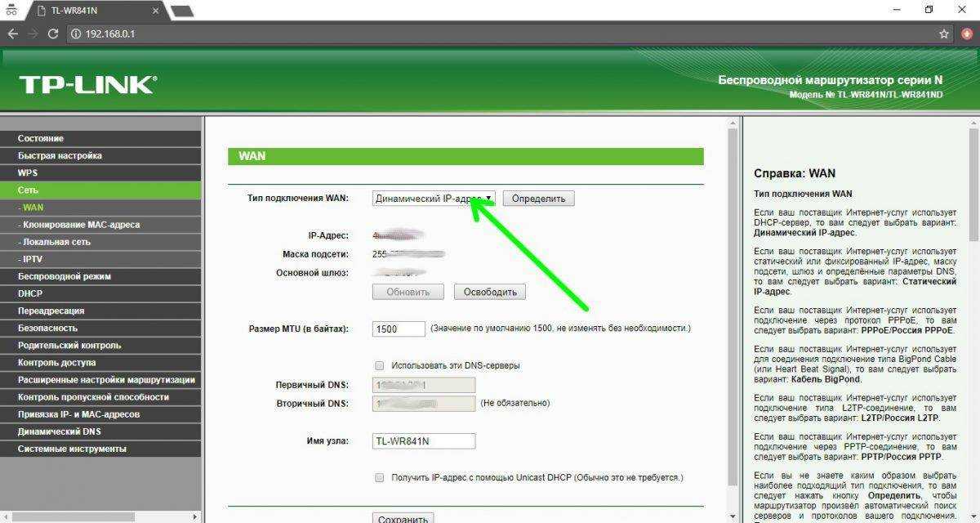Click the Обновить button
Viewport: 980px width, 523px height.
pos(408,292)
